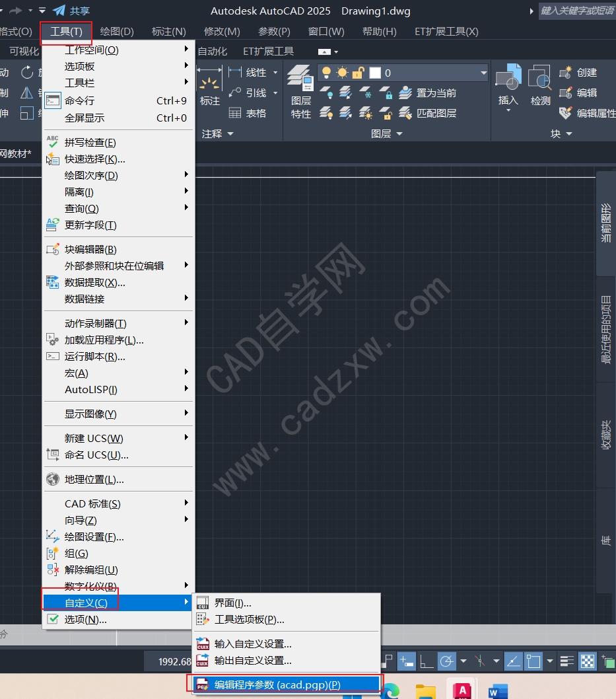
Task: Click the keyword search box in the title bar
Action: click(577, 11)
